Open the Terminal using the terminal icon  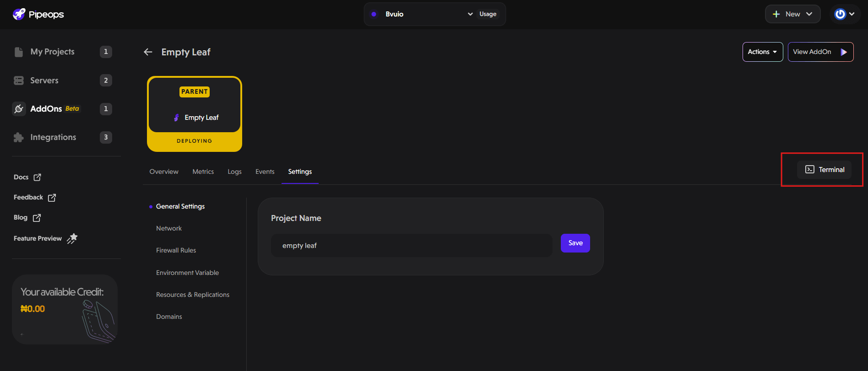coord(809,169)
